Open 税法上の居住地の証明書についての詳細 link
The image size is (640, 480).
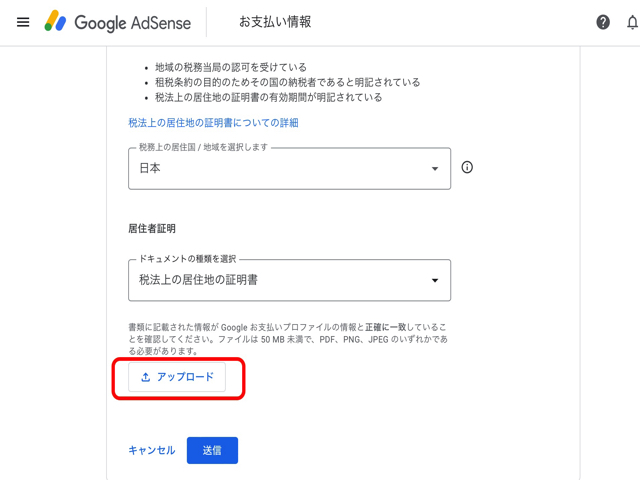tap(213, 123)
